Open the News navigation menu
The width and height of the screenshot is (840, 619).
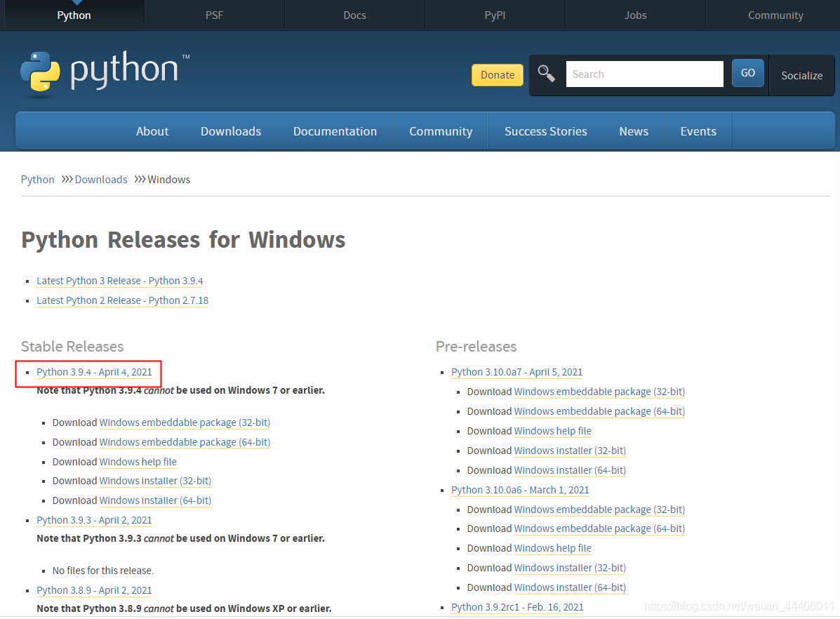point(634,131)
